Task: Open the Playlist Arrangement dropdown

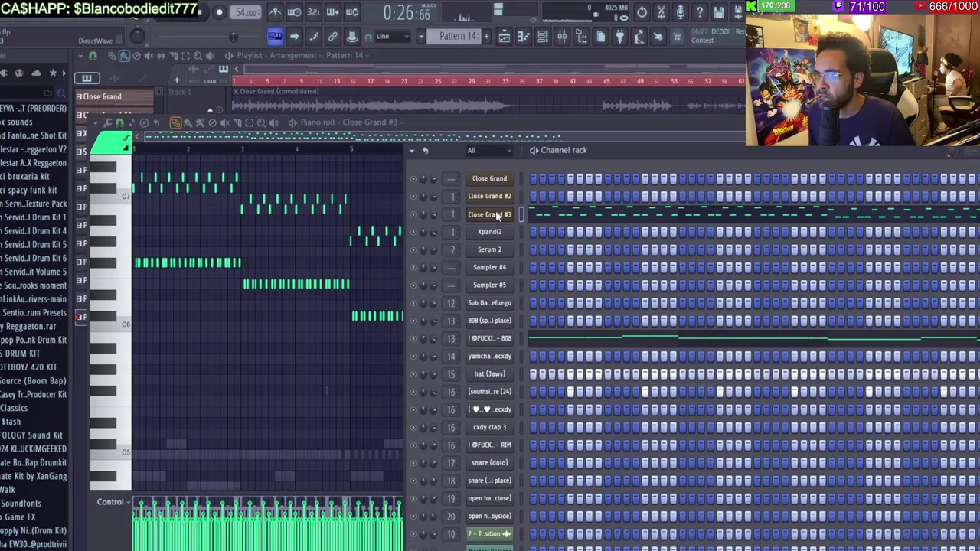Action: point(298,55)
